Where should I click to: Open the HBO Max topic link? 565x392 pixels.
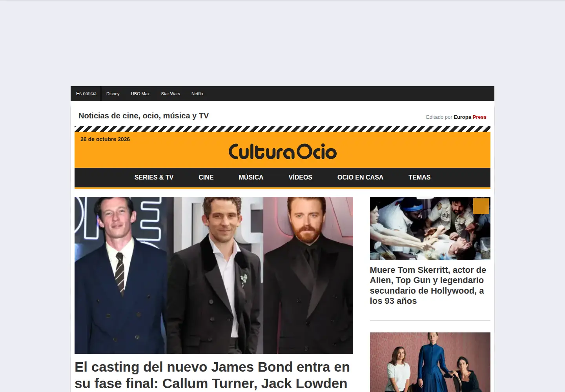click(140, 94)
